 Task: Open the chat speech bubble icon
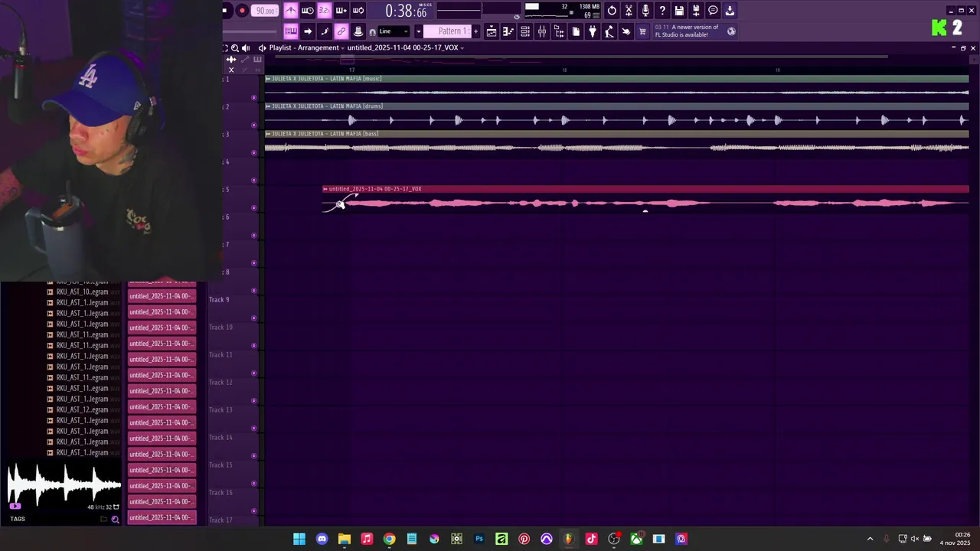713,10
